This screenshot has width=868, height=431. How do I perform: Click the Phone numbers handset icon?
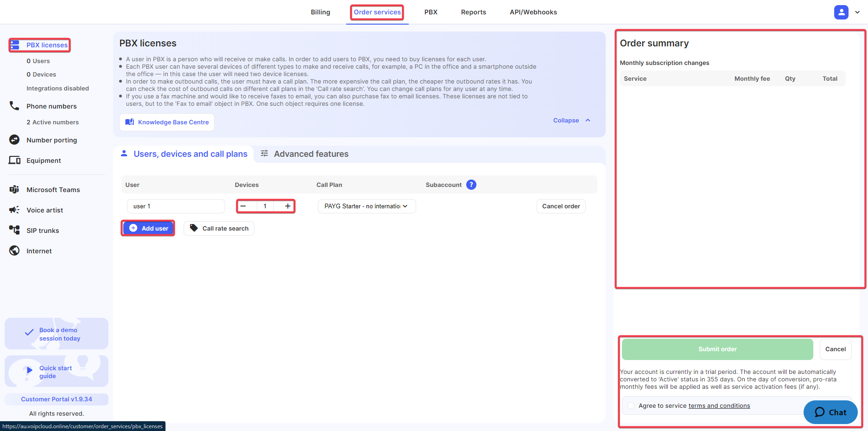tap(14, 106)
